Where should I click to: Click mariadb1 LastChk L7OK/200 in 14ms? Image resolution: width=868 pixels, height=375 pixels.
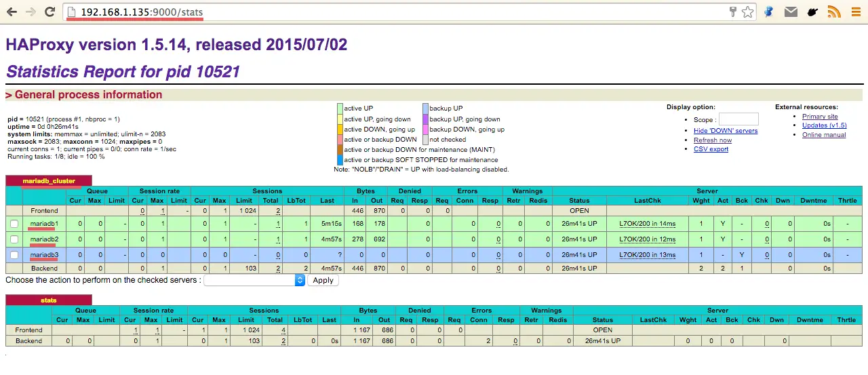pyautogui.click(x=648, y=223)
